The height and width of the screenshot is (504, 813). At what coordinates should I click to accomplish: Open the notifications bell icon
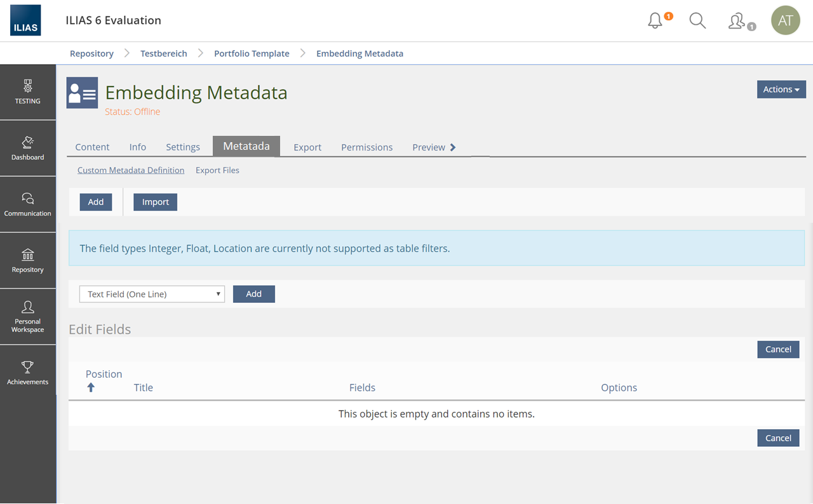(655, 21)
